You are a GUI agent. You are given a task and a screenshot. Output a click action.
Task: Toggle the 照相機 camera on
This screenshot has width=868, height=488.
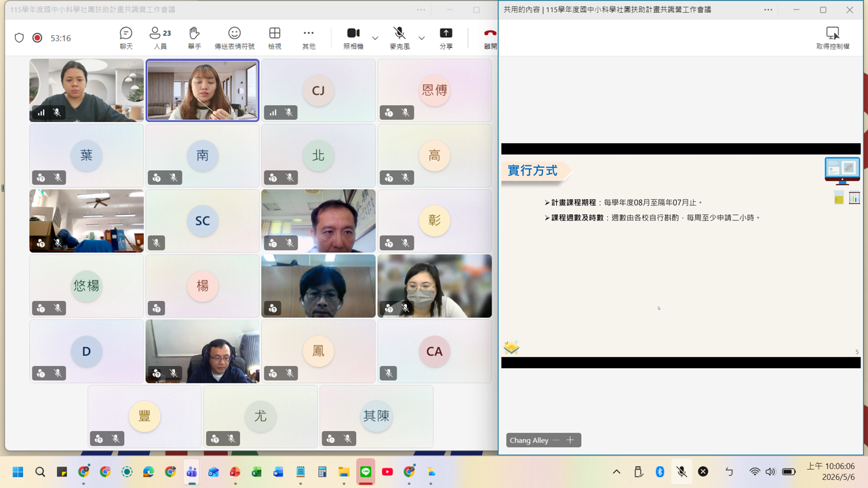tap(353, 38)
